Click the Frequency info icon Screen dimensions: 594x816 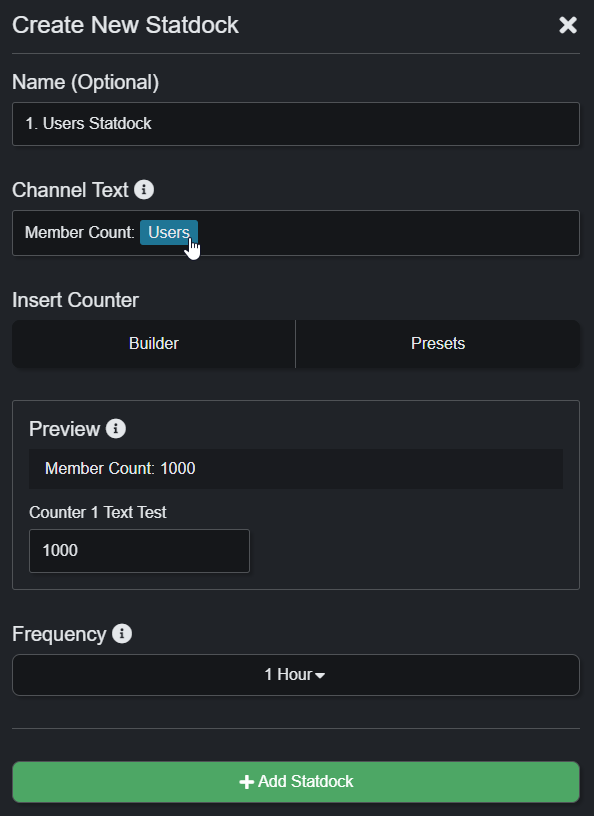[122, 633]
